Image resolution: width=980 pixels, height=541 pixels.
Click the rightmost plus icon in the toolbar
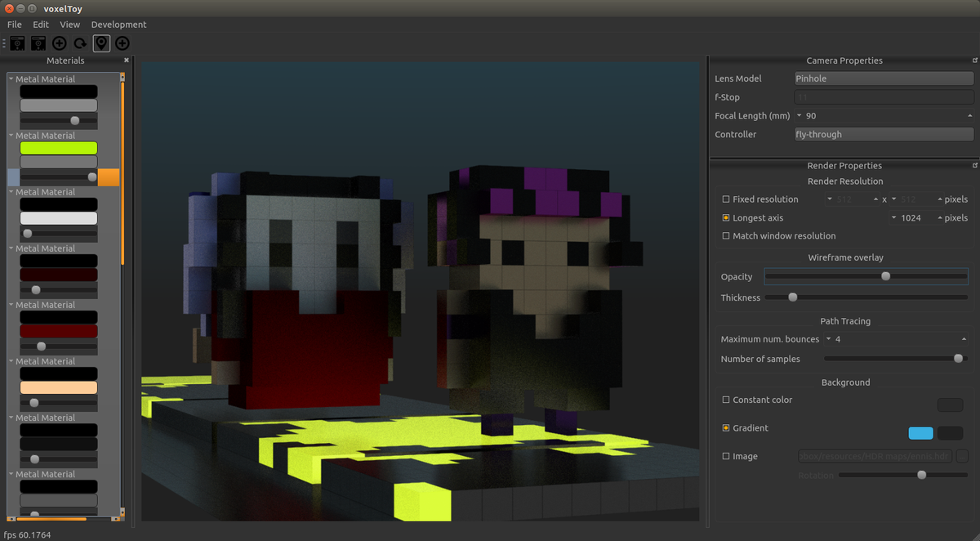(121, 42)
